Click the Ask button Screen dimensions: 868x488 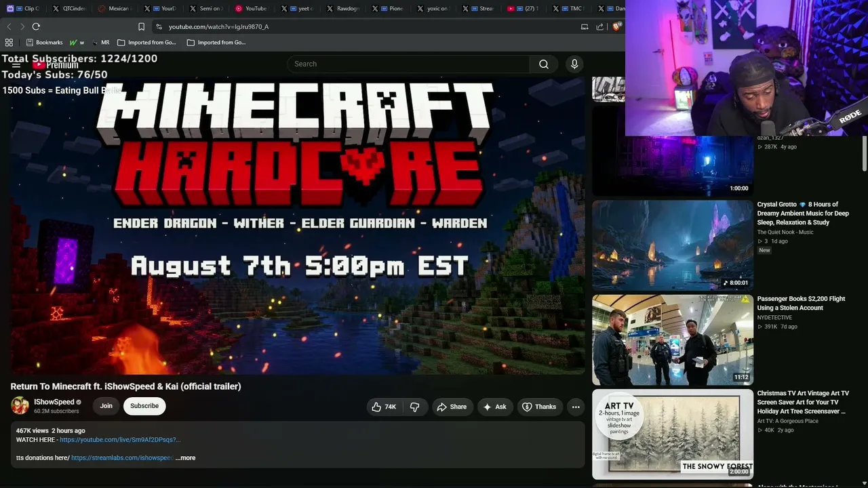pos(495,407)
